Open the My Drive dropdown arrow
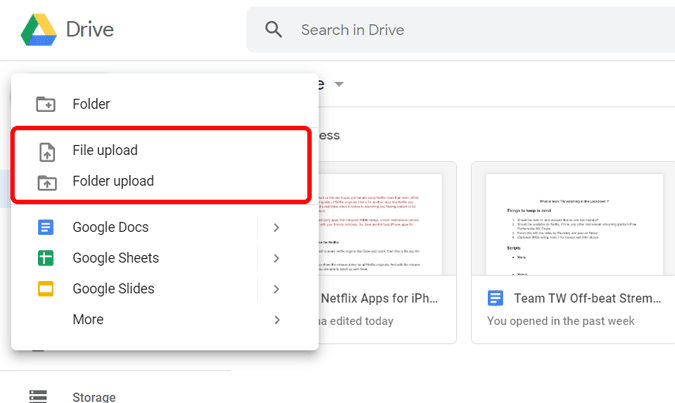Screen dimensions: 675x403 tap(339, 84)
